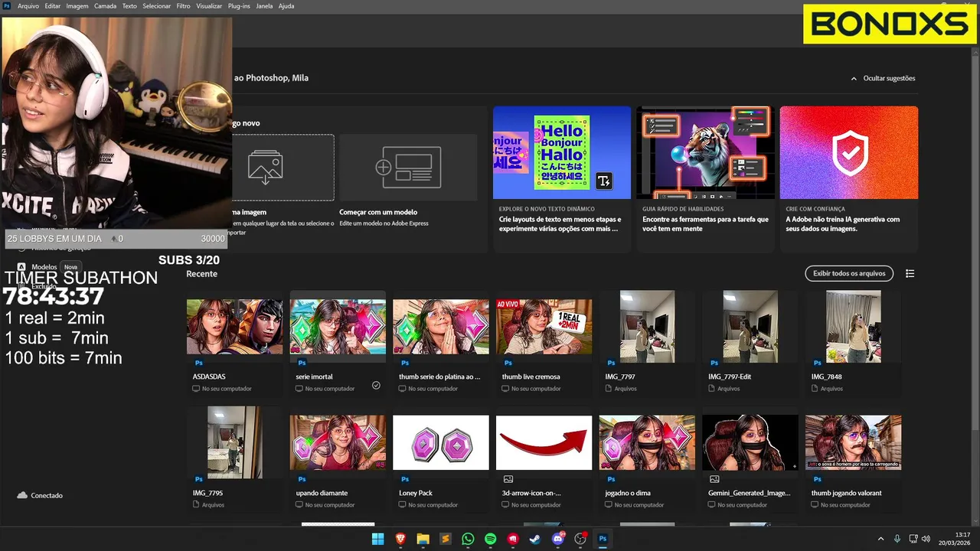Open the jogadno o dima thumbnail
980x551 pixels.
[647, 442]
